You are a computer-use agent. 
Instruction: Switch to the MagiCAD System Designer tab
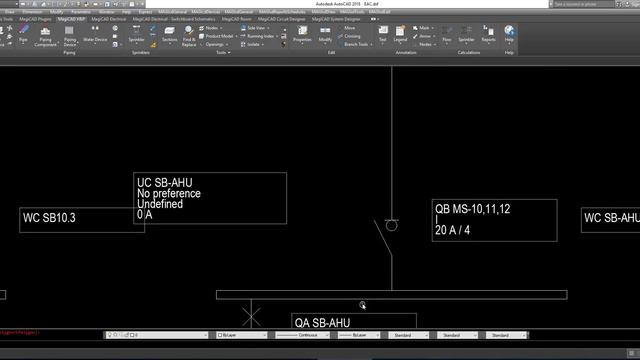tap(336, 19)
